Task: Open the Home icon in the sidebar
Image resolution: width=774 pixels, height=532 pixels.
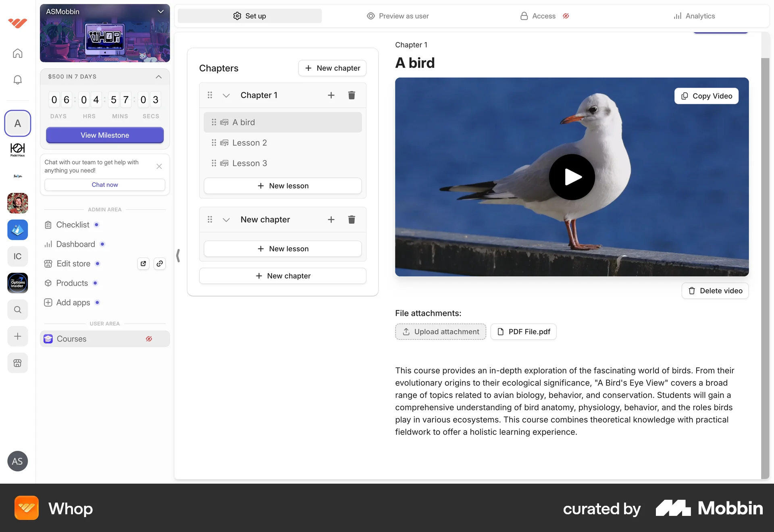Action: [x=17, y=53]
